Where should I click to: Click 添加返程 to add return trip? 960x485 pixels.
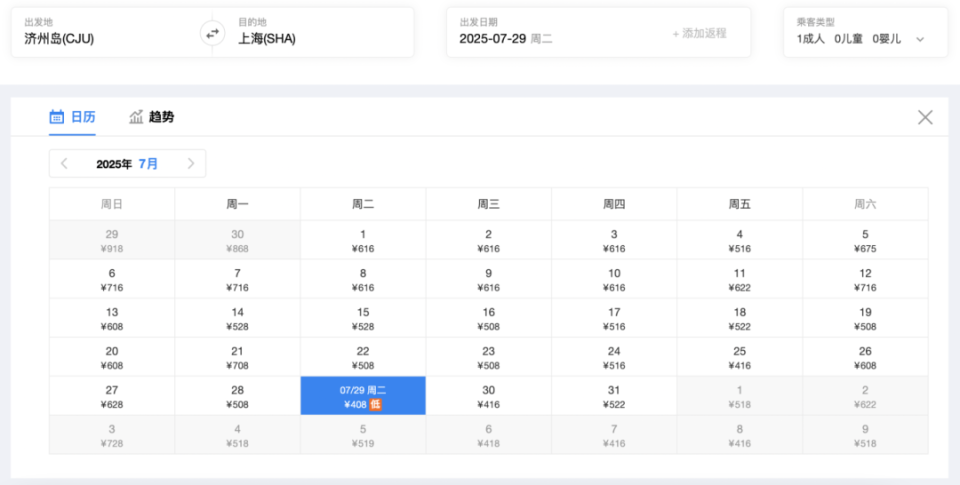(x=699, y=34)
